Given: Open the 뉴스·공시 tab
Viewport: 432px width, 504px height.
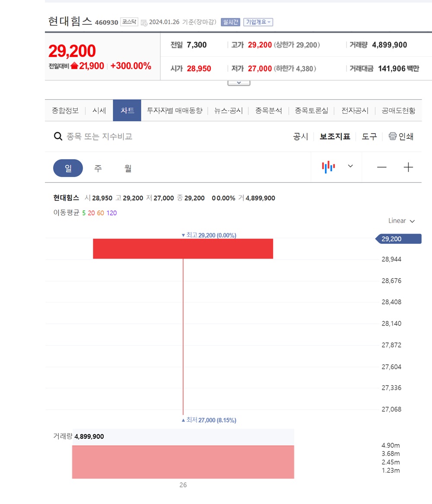Looking at the screenshot, I should pyautogui.click(x=229, y=111).
